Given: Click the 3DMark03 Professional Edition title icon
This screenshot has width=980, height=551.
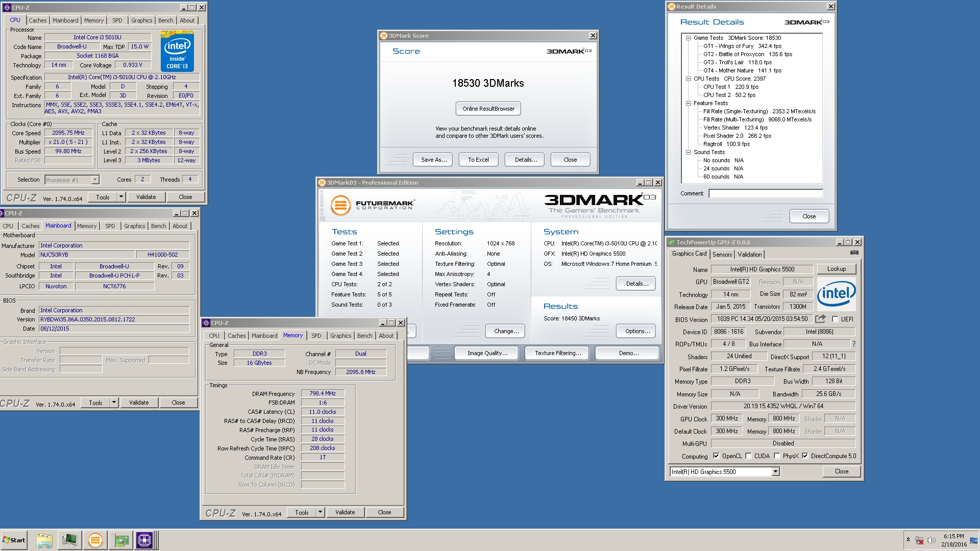Looking at the screenshot, I should point(322,183).
